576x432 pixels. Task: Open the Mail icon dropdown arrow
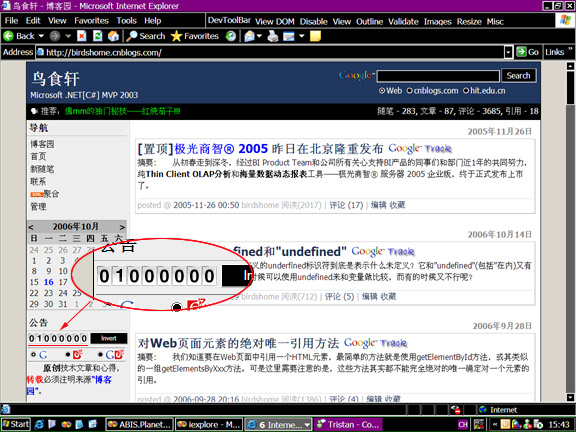click(259, 36)
